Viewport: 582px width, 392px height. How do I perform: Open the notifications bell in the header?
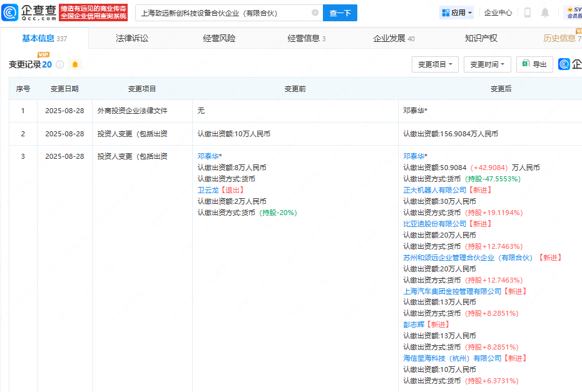(545, 13)
